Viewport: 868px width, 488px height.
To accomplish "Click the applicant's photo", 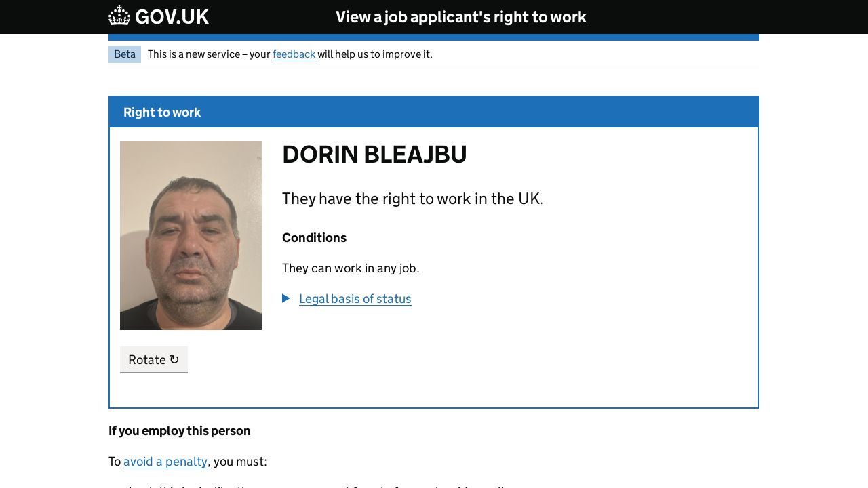I will point(191,235).
